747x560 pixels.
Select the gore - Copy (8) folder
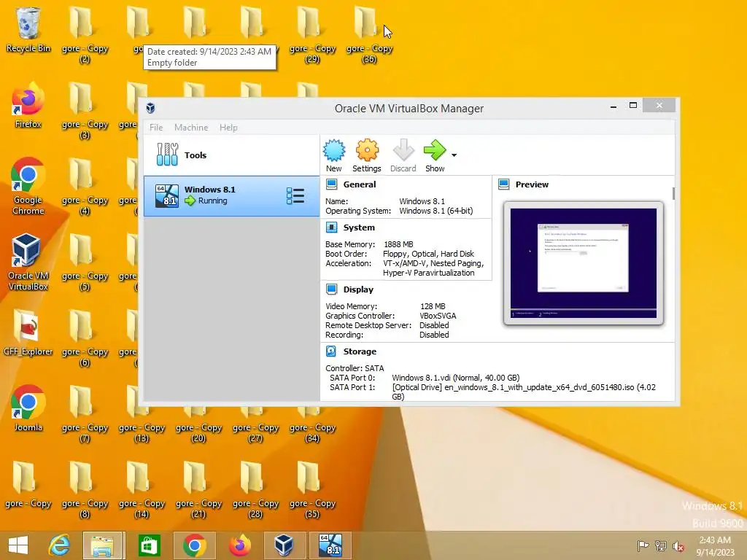(85, 489)
